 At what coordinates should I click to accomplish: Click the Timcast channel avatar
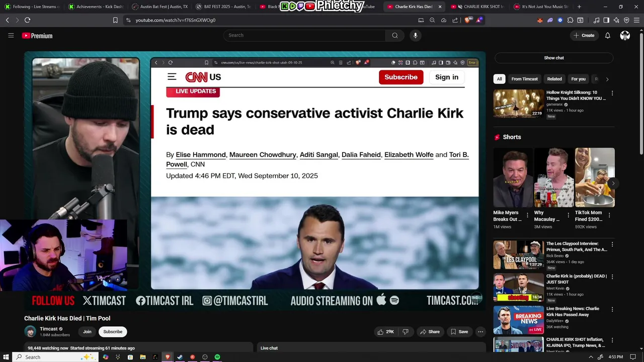(30, 332)
